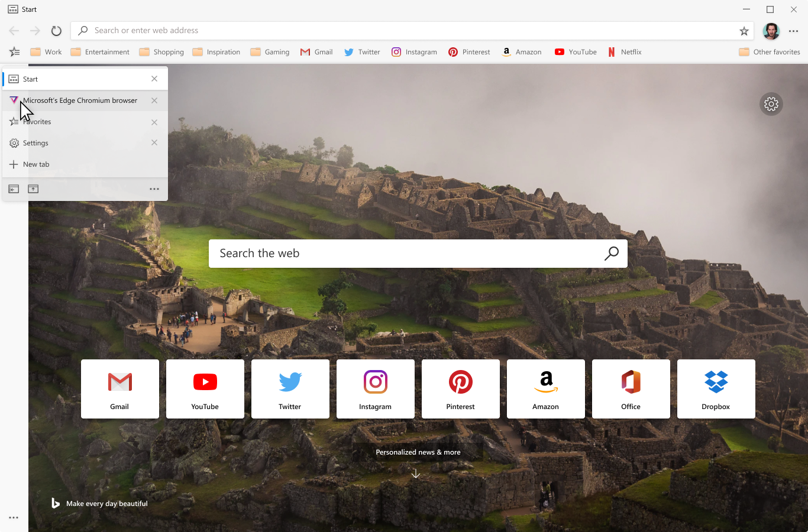Open the browser Settings and more menu
Image resolution: width=808 pixels, height=532 pixels.
pos(794,31)
